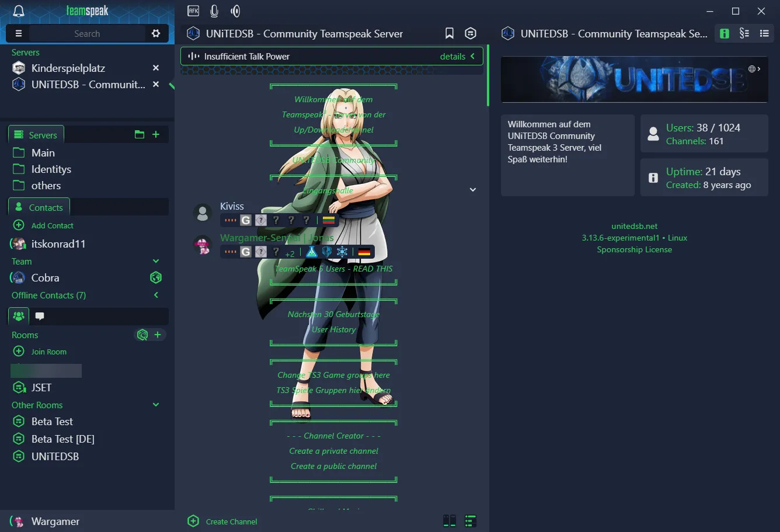
Task: Expand the server banner globe link
Action: [x=754, y=69]
